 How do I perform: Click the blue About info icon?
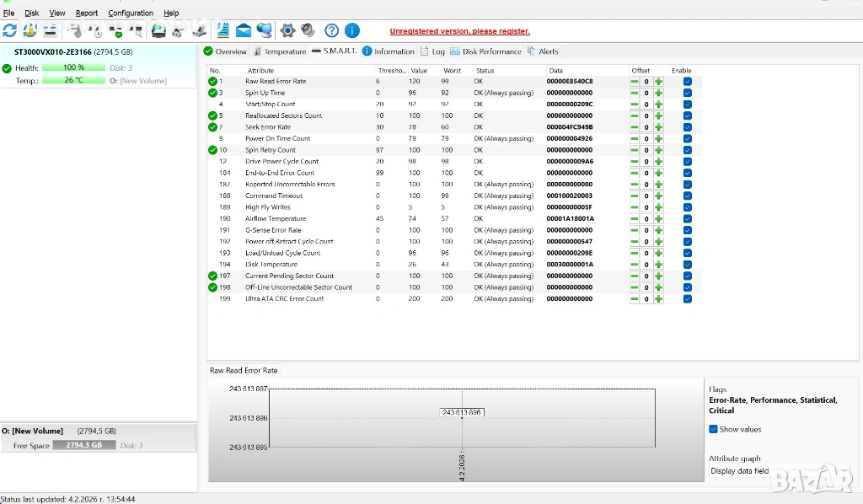pyautogui.click(x=352, y=30)
